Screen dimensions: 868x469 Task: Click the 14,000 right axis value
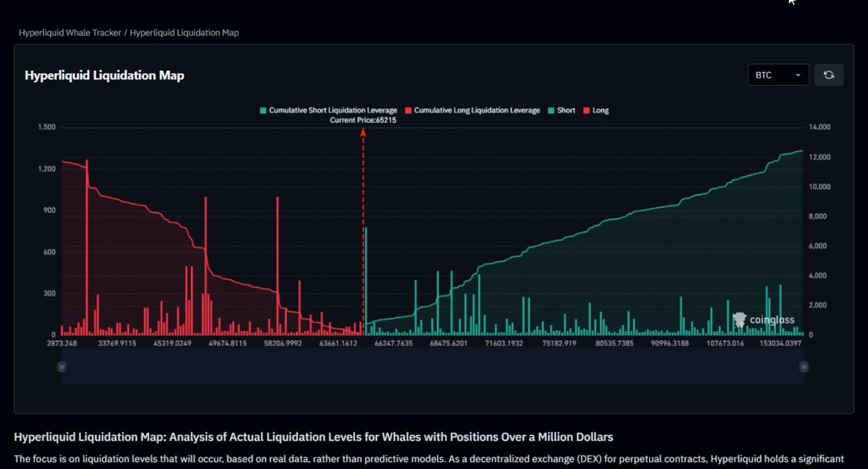[x=820, y=127]
